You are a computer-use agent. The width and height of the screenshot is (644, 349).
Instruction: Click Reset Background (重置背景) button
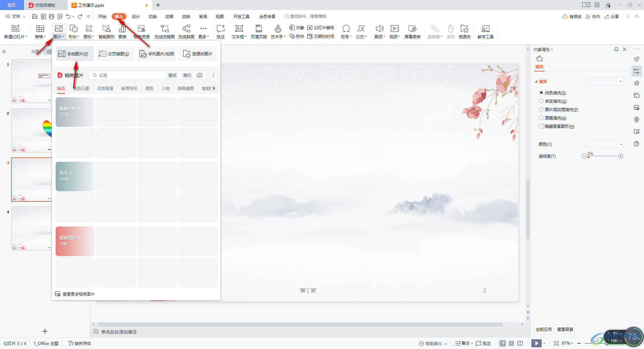coord(565,330)
